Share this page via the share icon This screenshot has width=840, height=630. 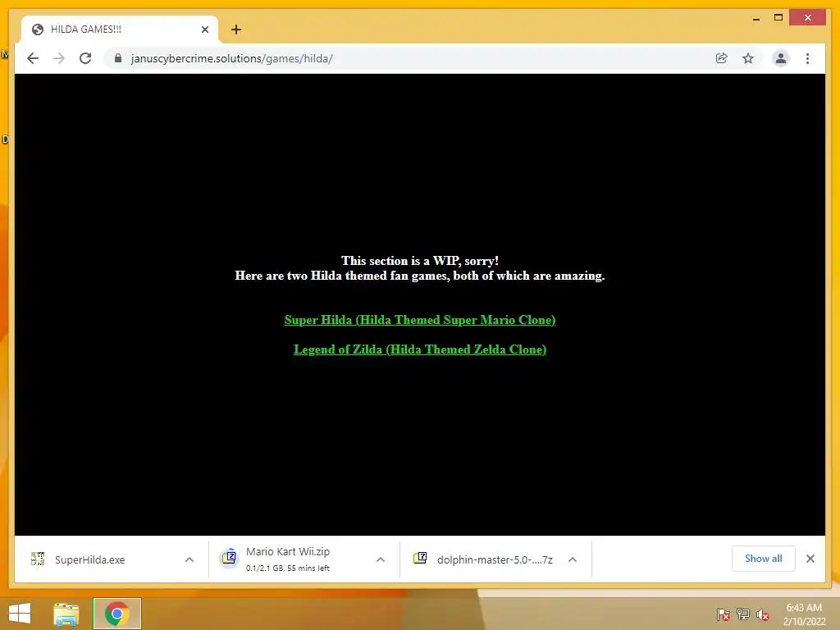722,58
